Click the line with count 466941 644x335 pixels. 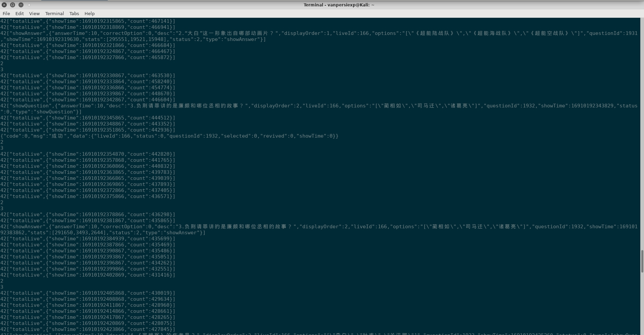88,27
